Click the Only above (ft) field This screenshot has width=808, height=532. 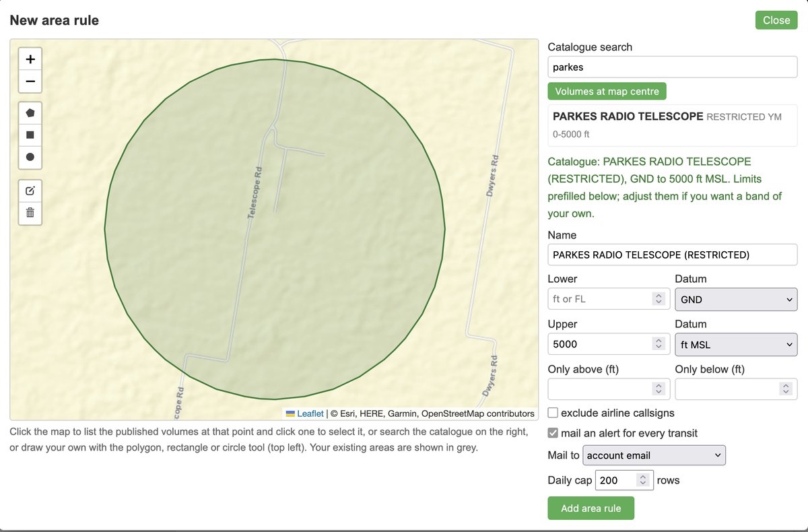pyautogui.click(x=609, y=389)
